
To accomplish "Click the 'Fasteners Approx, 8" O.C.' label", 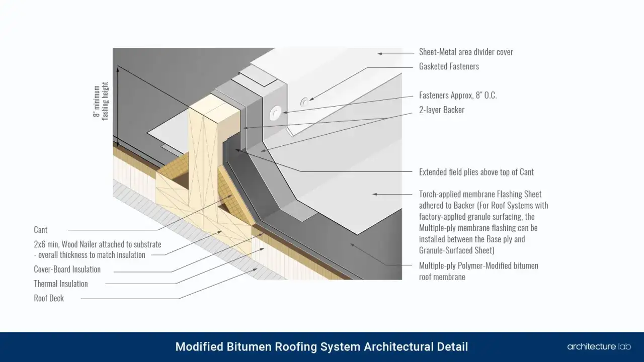I will click(x=458, y=95).
